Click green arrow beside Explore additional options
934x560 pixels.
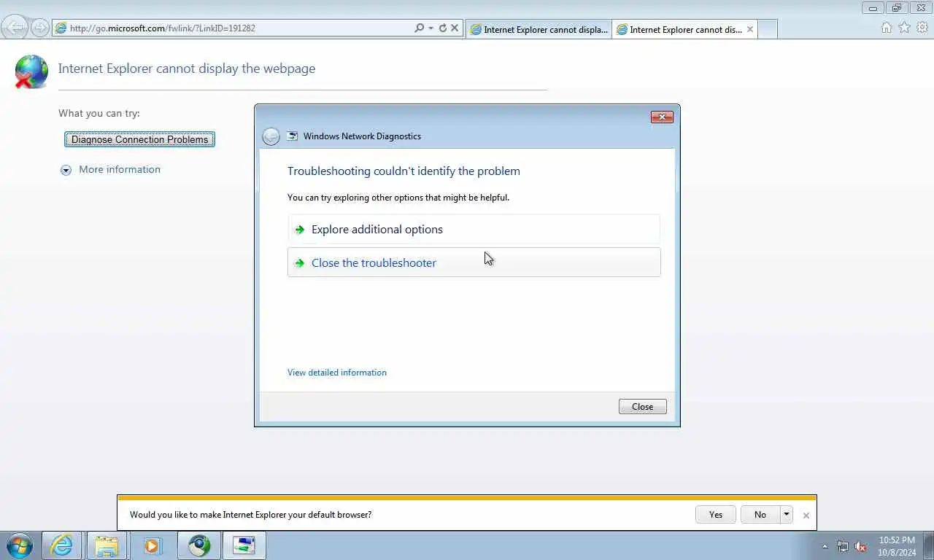[299, 230]
